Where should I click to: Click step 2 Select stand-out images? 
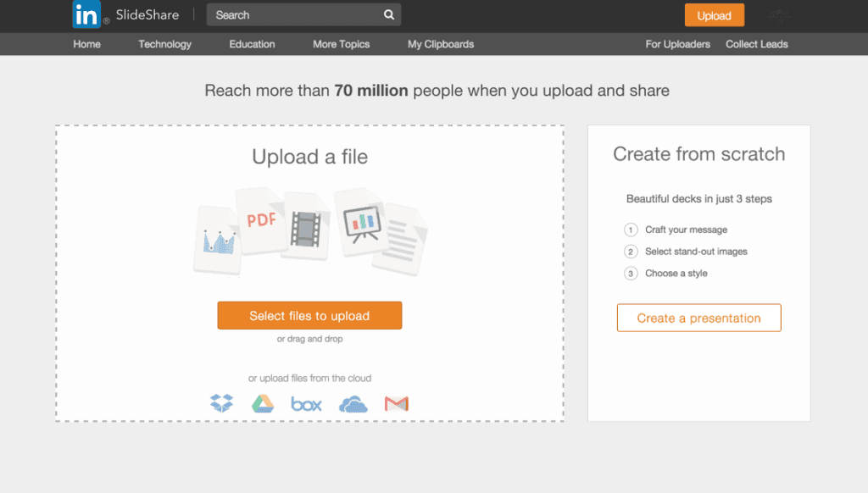point(686,252)
